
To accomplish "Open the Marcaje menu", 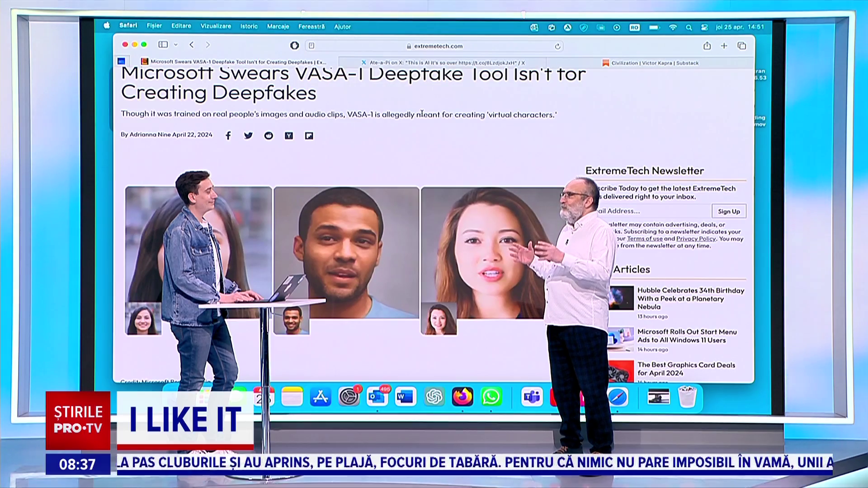I will click(278, 27).
